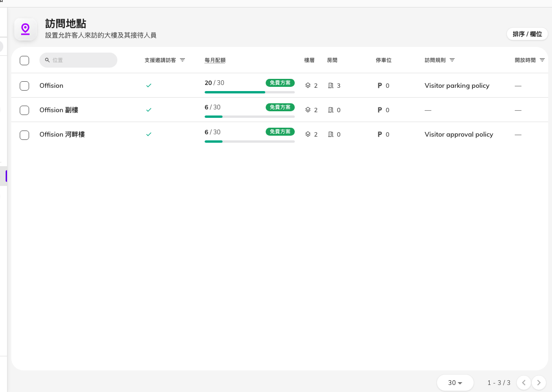The height and width of the screenshot is (392, 552).
Task: Click the room door icon in Offision row
Action: pos(330,85)
